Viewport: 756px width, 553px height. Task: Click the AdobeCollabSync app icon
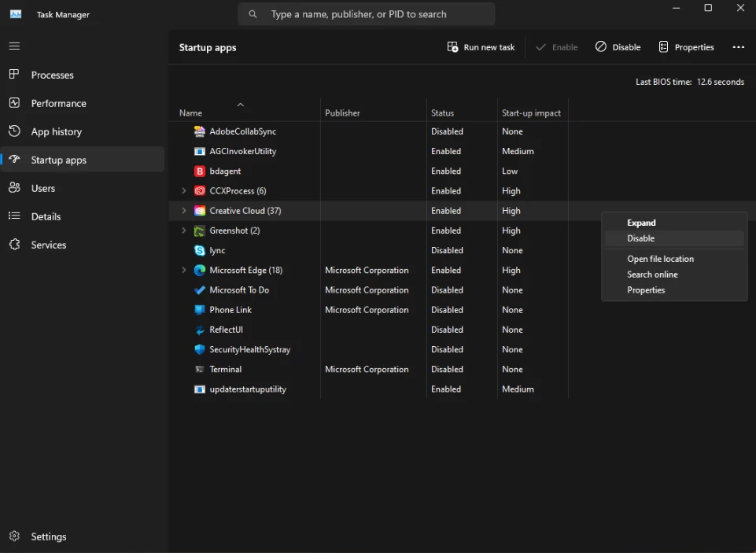pos(199,131)
